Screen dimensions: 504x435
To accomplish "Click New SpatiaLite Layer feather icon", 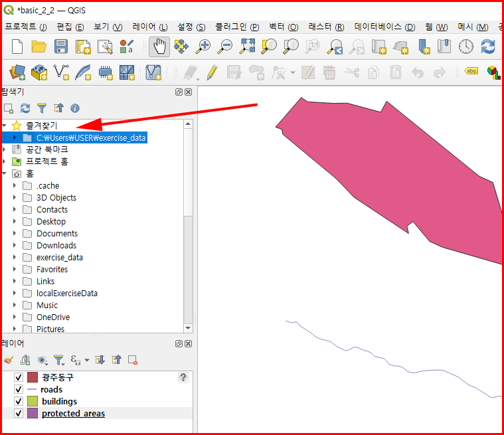I will [x=83, y=72].
